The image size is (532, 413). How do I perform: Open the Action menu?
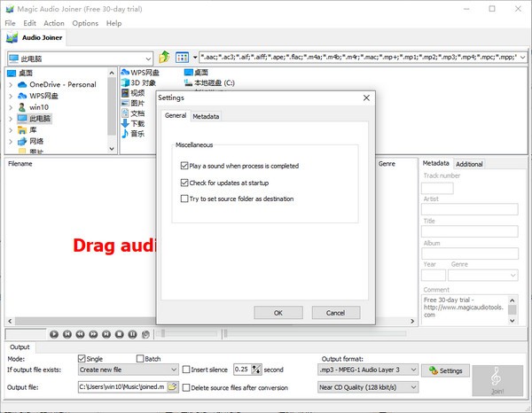coord(54,23)
